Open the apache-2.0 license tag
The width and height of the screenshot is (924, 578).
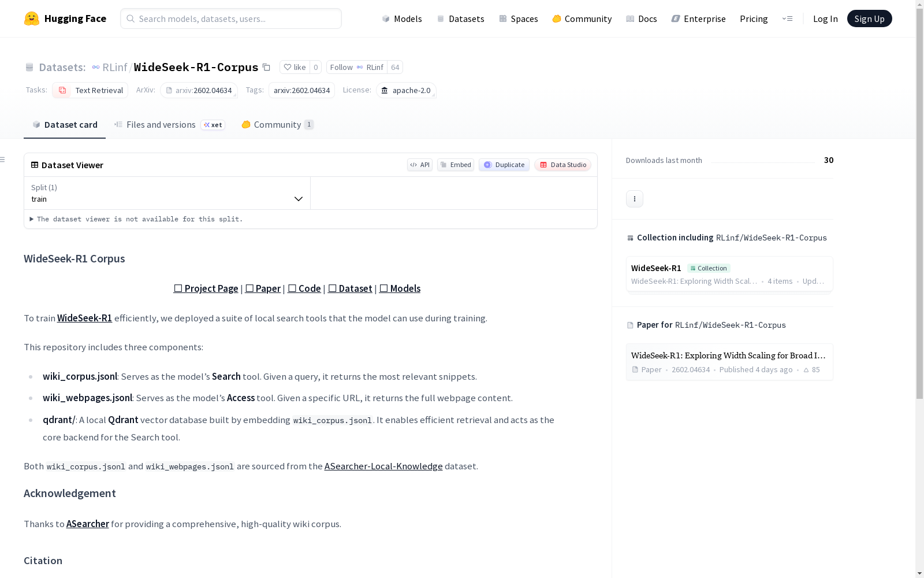(406, 90)
